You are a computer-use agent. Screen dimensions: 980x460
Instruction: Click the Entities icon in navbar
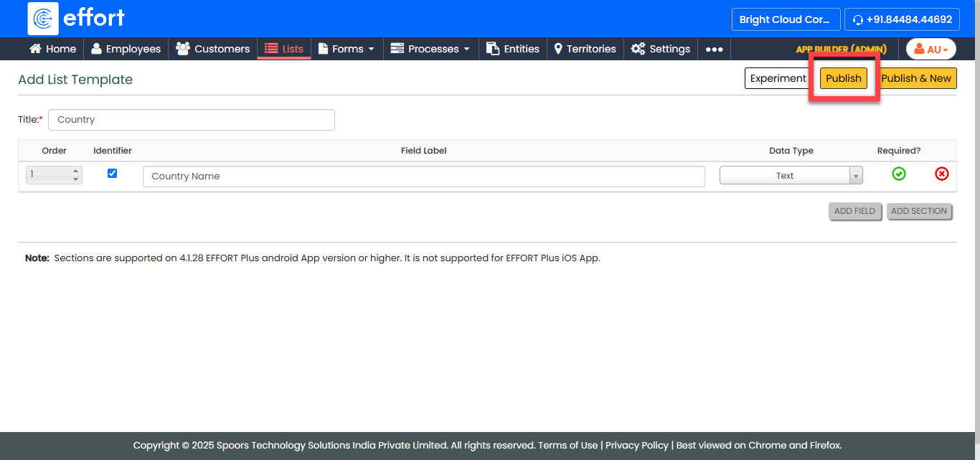(x=493, y=49)
